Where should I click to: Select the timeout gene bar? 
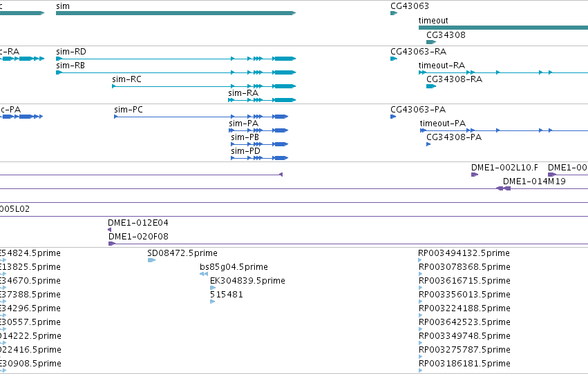[x=503, y=28]
